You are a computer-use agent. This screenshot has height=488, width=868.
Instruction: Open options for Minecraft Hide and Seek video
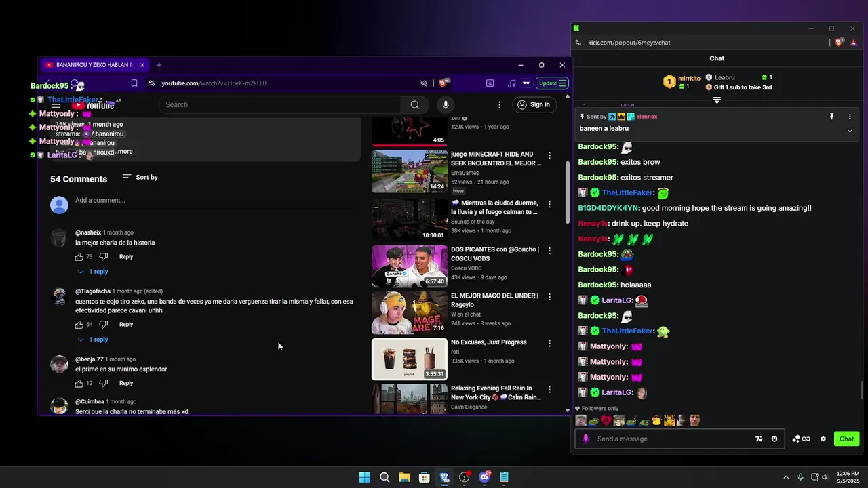[x=549, y=155]
